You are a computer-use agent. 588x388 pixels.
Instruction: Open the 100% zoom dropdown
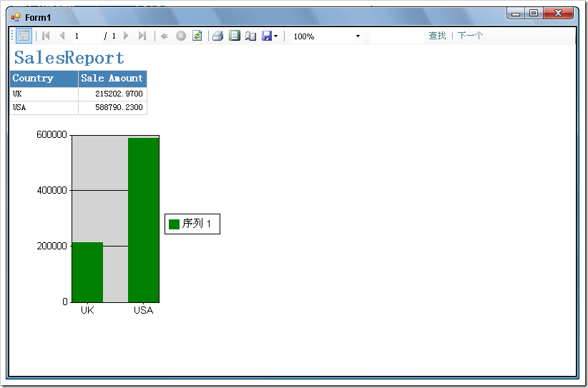[x=358, y=36]
